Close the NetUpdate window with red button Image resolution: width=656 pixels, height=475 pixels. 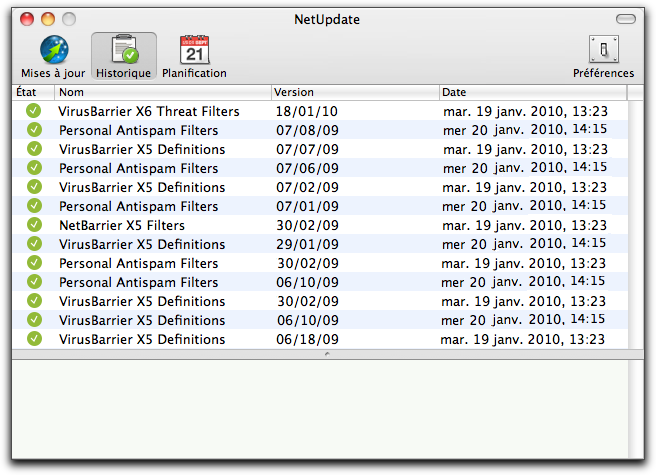pos(27,19)
